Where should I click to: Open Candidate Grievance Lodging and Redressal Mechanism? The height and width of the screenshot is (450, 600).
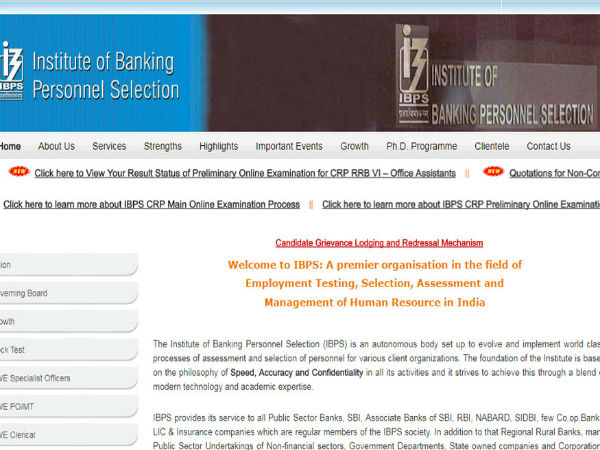[x=379, y=243]
